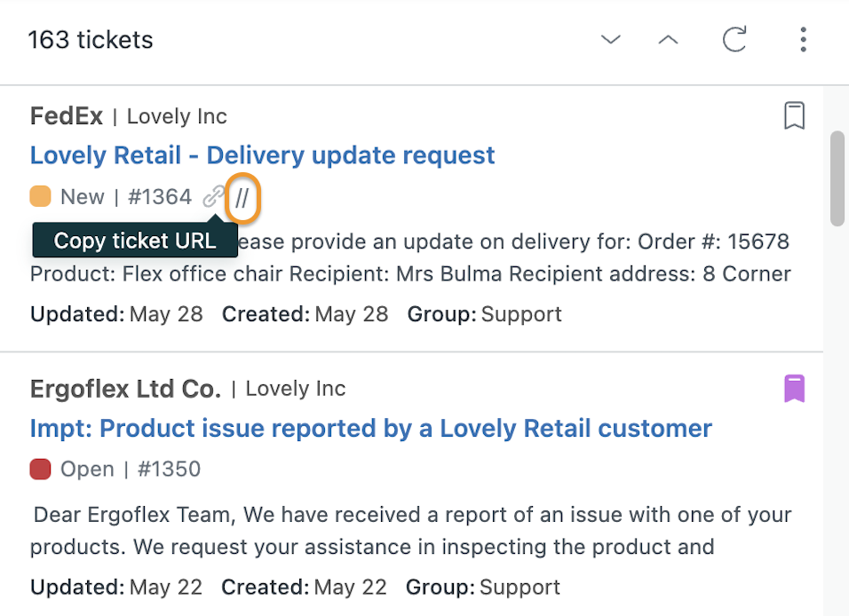Screen dimensions: 849x616
Task: Click ticket number #1364
Action: [160, 196]
